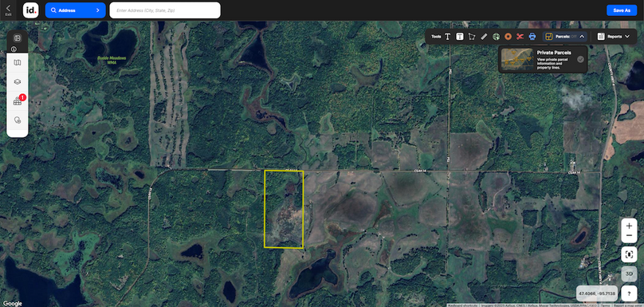This screenshot has height=307, width=644.
Task: Expand the Reports dropdown
Action: pos(626,37)
